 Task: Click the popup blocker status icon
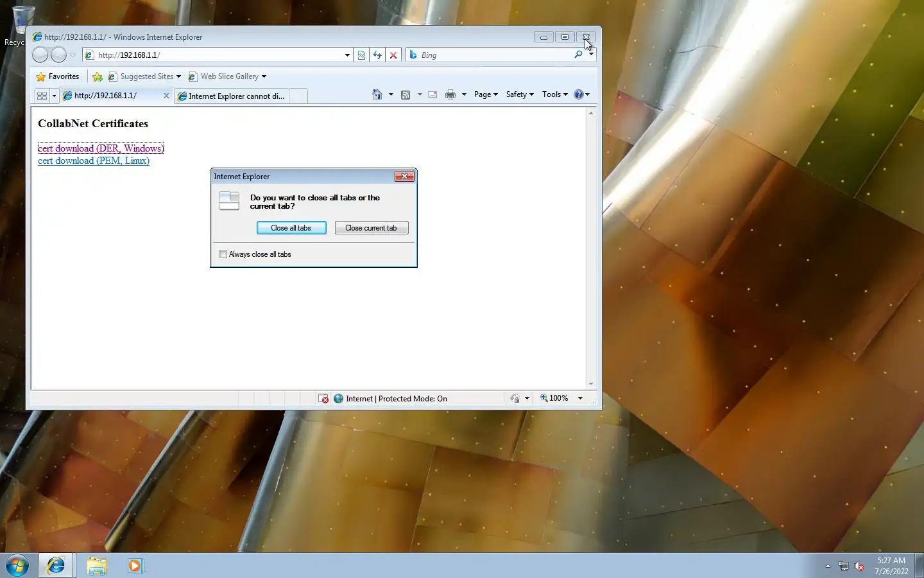click(x=323, y=399)
